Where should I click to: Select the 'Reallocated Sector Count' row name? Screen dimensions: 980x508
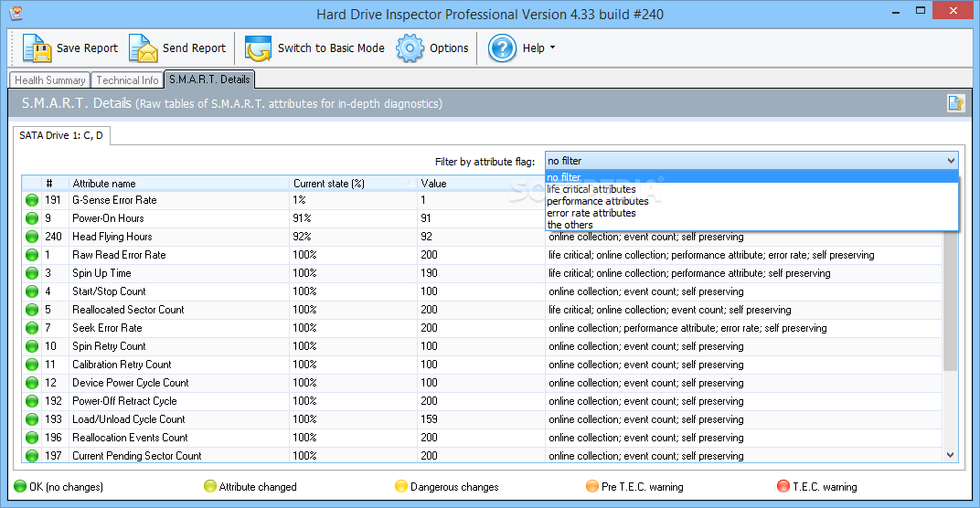[128, 310]
